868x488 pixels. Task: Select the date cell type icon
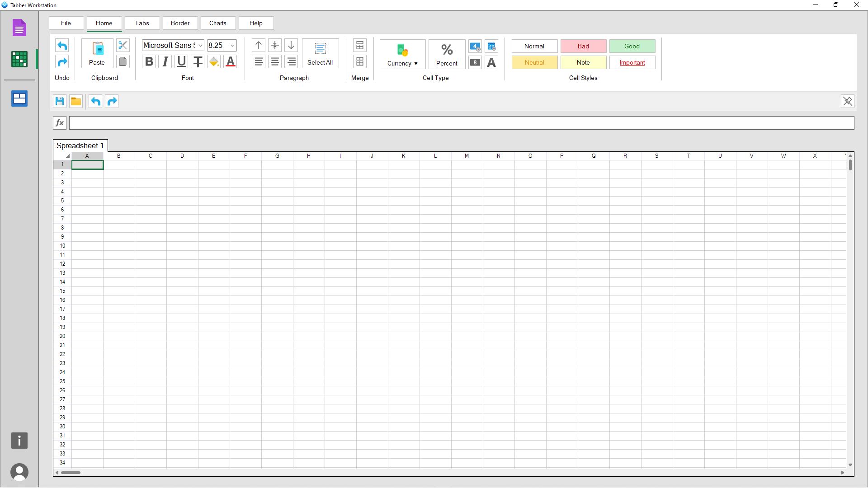click(491, 46)
